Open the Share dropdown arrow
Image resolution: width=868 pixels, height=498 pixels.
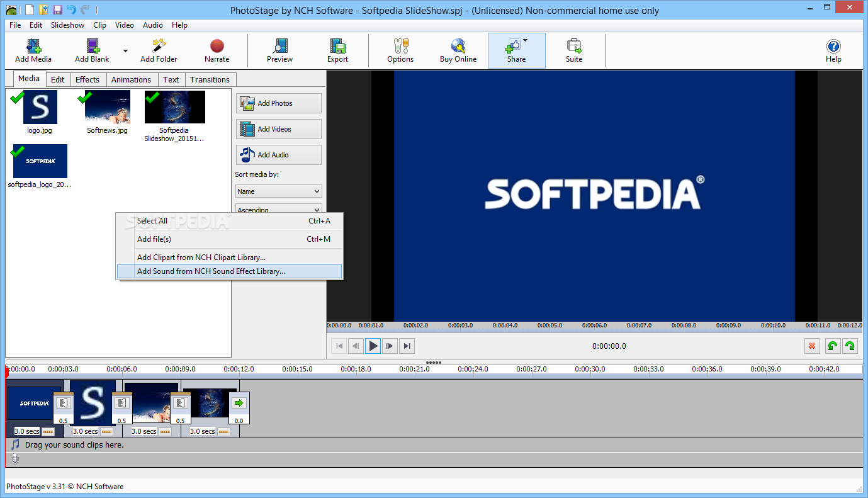tap(525, 40)
